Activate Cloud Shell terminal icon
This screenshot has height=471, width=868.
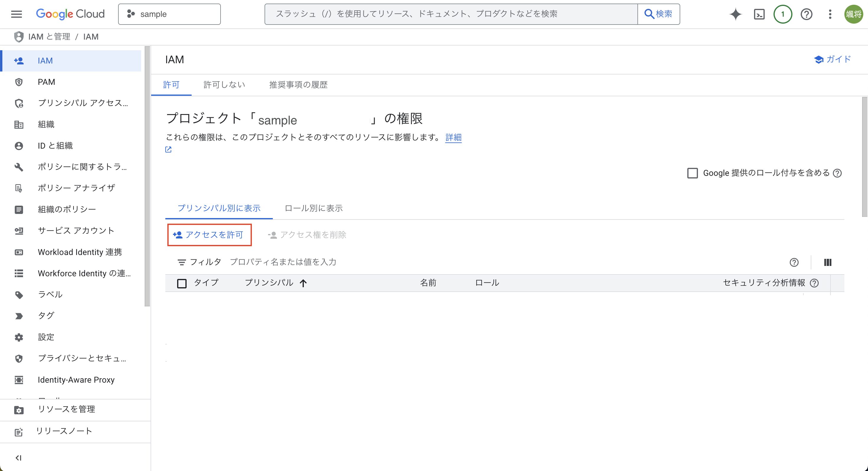(759, 14)
